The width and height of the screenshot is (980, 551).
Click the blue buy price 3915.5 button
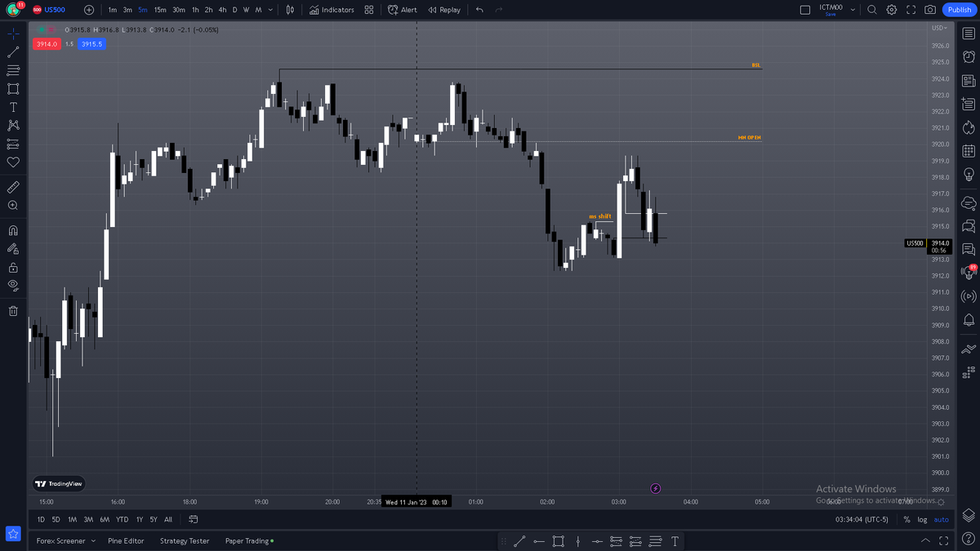point(91,44)
